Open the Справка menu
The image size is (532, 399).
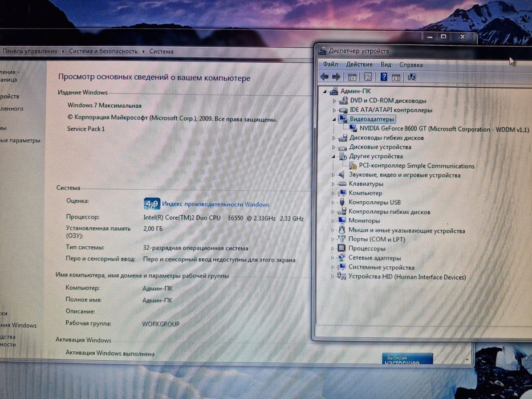tap(411, 65)
